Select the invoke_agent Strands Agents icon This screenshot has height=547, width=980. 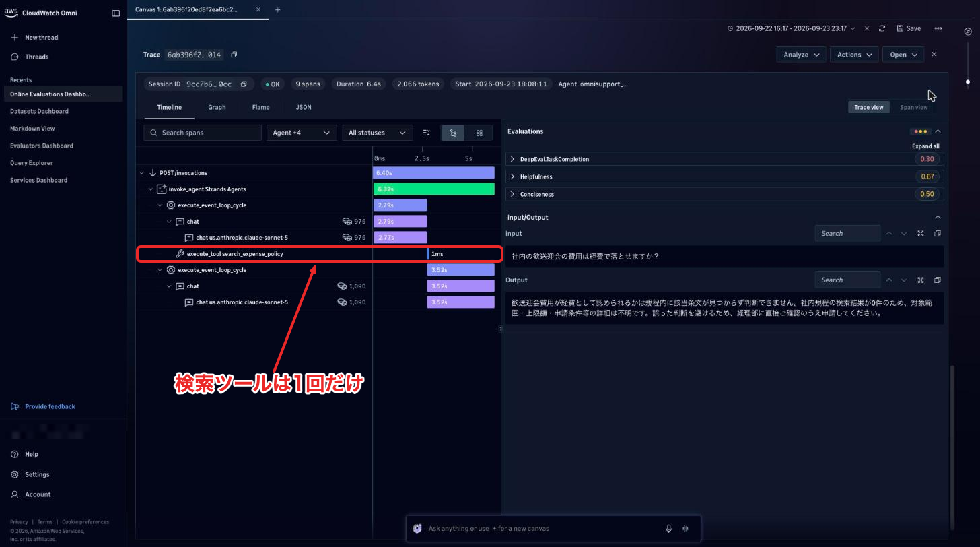click(x=162, y=189)
